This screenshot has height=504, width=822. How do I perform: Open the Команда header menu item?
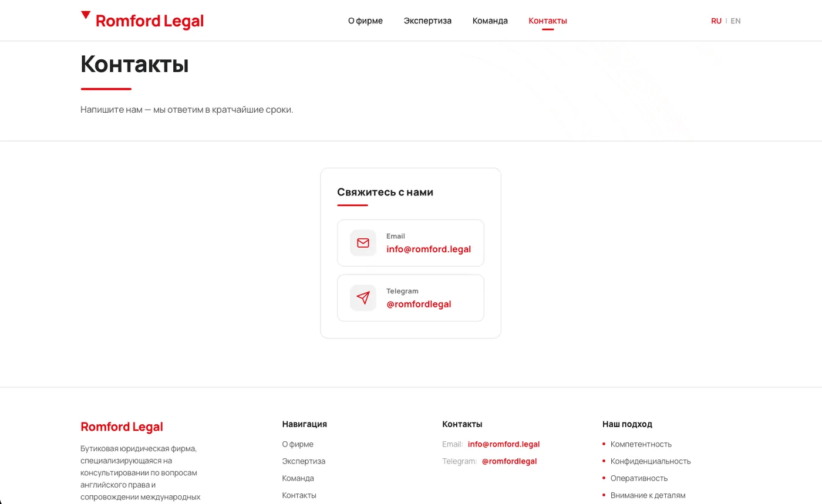[490, 21]
